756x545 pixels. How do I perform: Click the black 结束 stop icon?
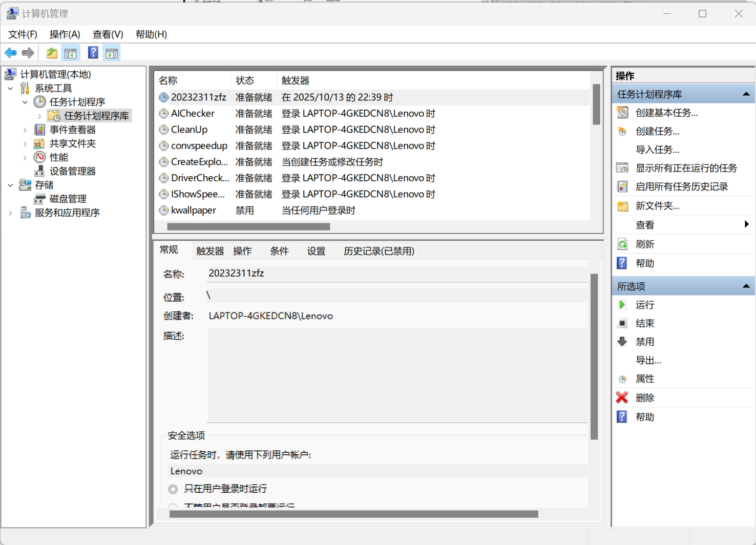[622, 323]
